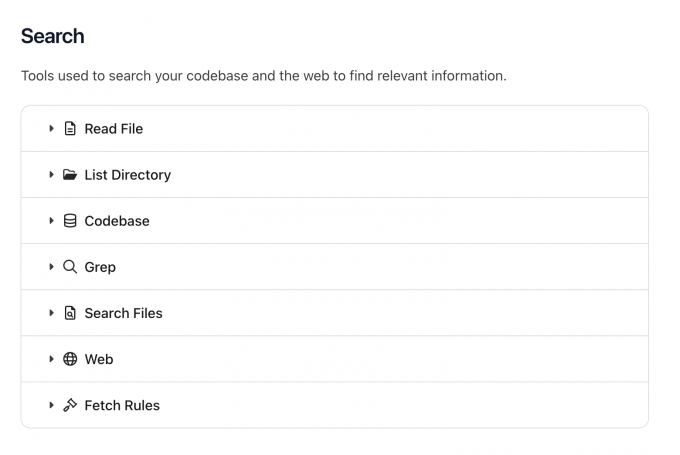Screen dimensions: 680x455
Task: Select the List Directory label
Action: [127, 175]
